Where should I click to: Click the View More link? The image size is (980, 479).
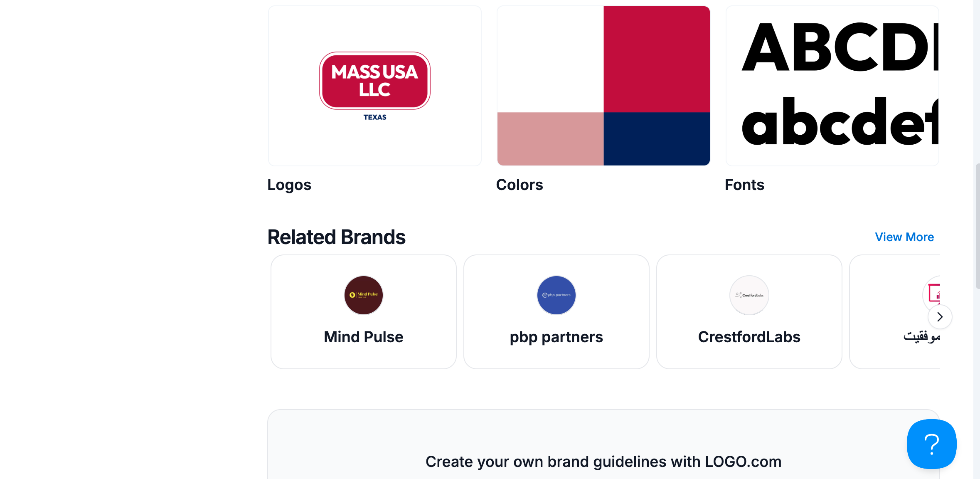tap(904, 237)
